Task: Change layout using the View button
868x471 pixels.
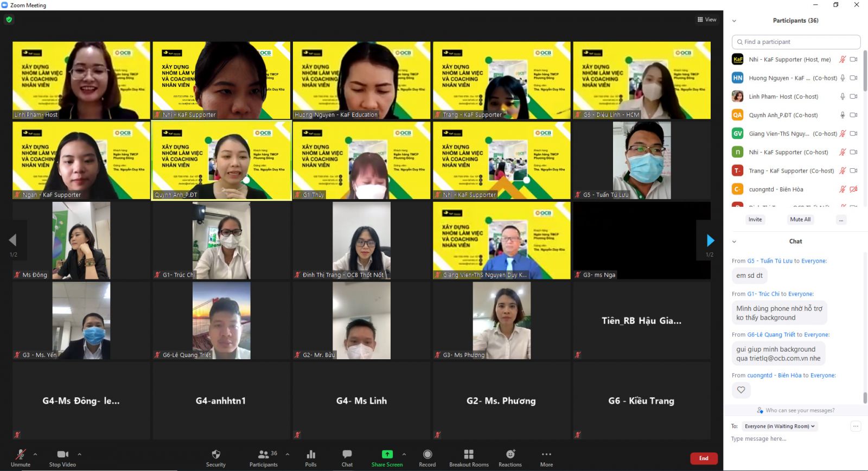Action: 707,20
